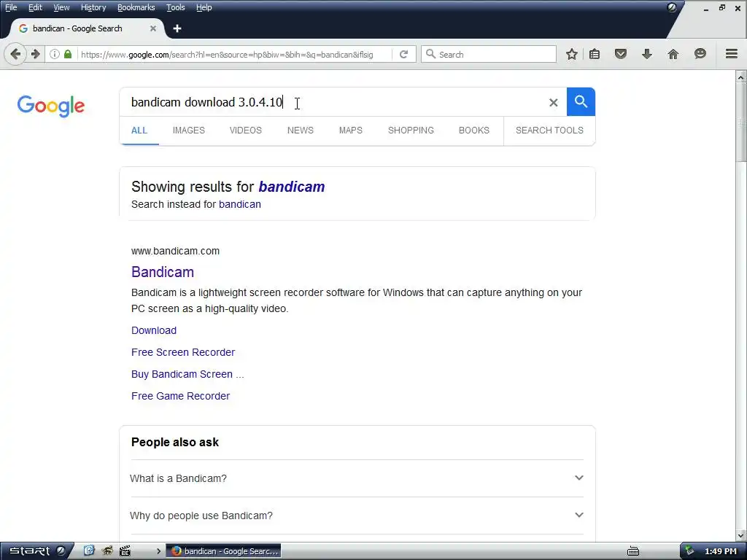Open the Firefox hamburger menu
The width and height of the screenshot is (747, 560).
(731, 54)
